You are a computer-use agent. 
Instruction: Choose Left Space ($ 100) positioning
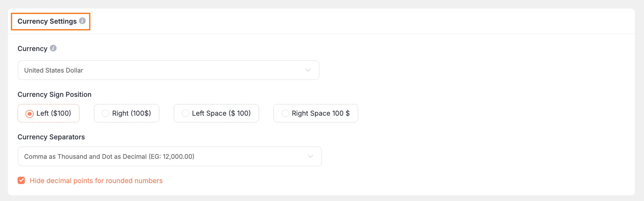(216, 113)
